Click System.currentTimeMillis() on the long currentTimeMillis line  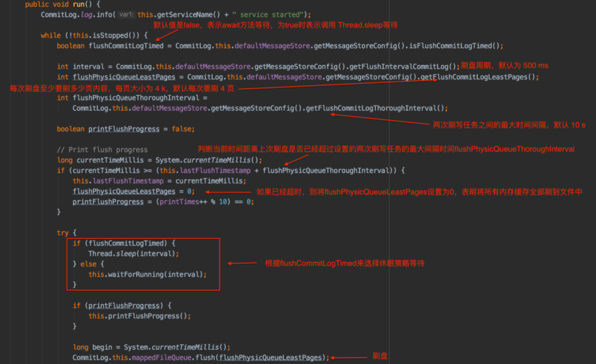point(207,160)
